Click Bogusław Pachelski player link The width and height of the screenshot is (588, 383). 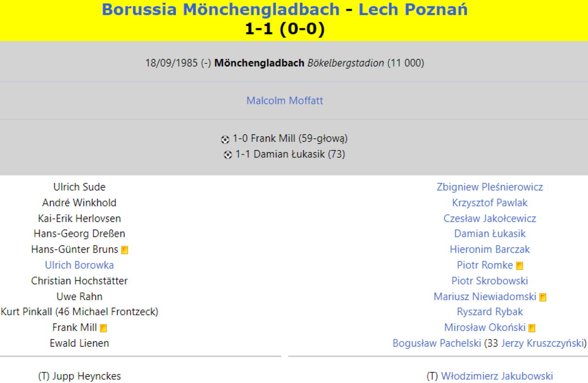(437, 343)
